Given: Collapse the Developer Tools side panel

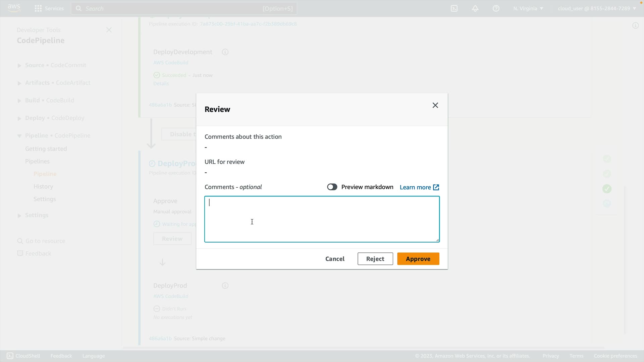Looking at the screenshot, I should 109,30.
